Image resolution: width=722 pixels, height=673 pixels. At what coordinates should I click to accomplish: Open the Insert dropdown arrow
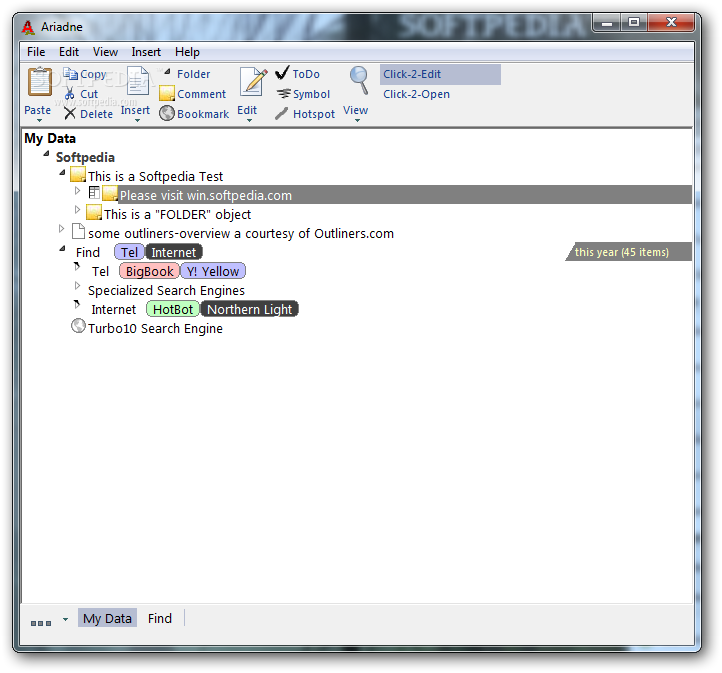pyautogui.click(x=137, y=121)
